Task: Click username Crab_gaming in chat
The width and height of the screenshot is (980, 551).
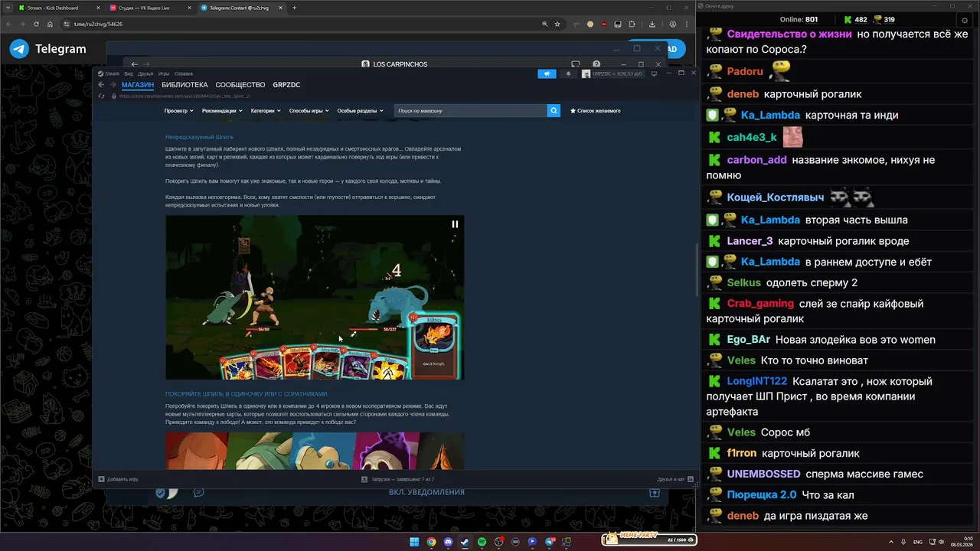Action: 760,304
